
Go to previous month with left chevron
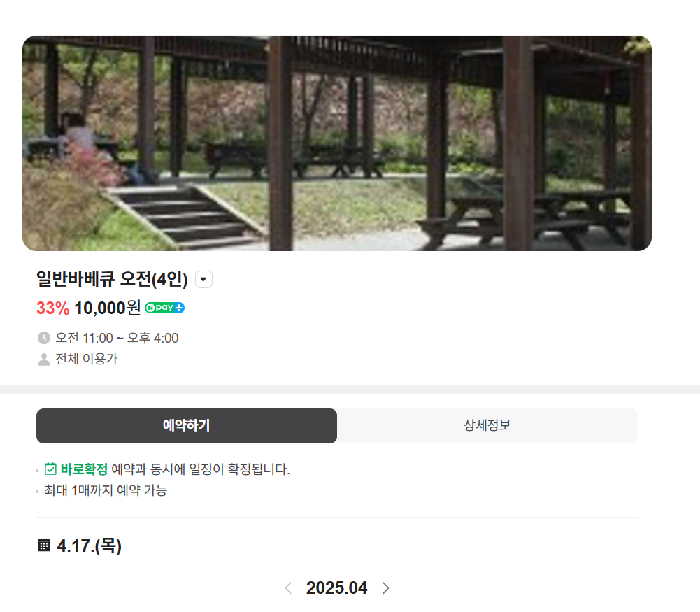(288, 588)
